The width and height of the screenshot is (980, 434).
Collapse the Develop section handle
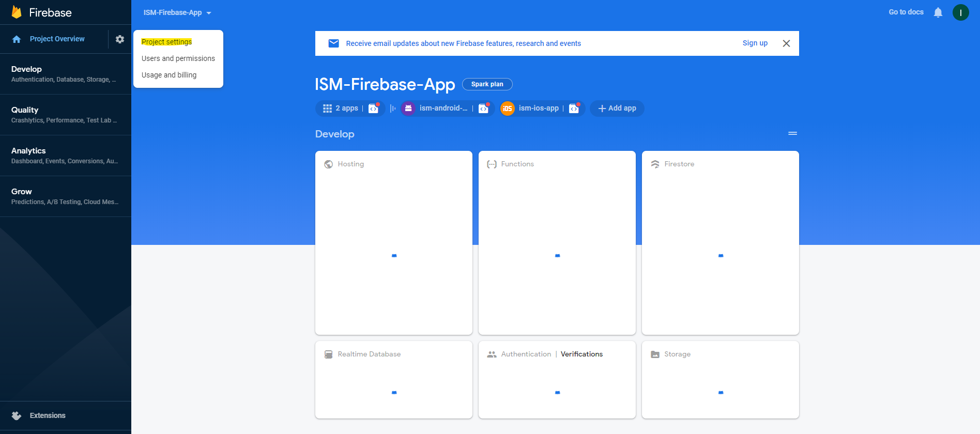point(792,133)
